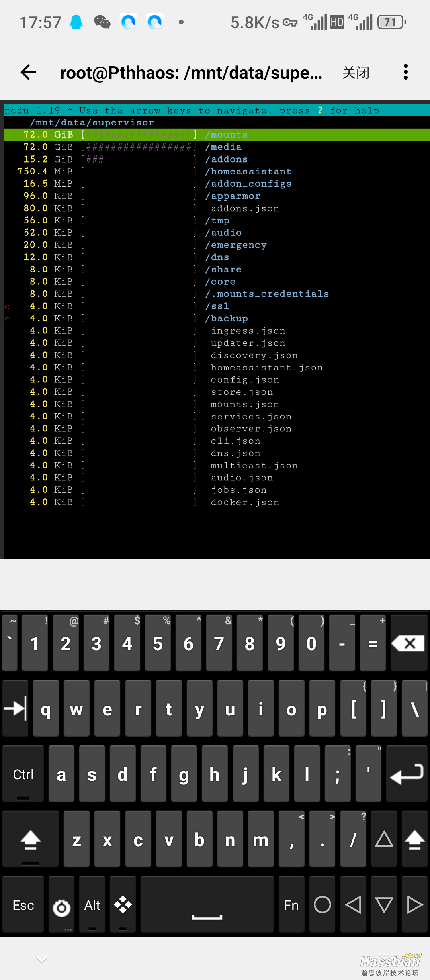Tap the 关闭 close button
This screenshot has height=980, width=430.
click(356, 73)
